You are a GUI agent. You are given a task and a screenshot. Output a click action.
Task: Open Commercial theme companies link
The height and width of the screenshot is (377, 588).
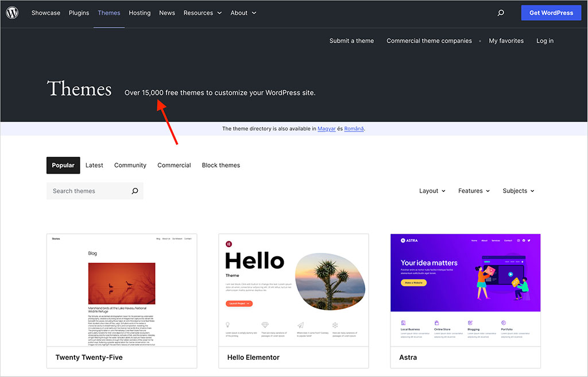coord(429,41)
